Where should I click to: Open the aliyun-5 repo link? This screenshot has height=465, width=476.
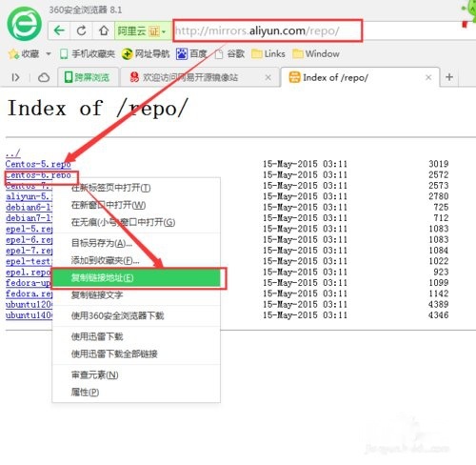point(29,196)
